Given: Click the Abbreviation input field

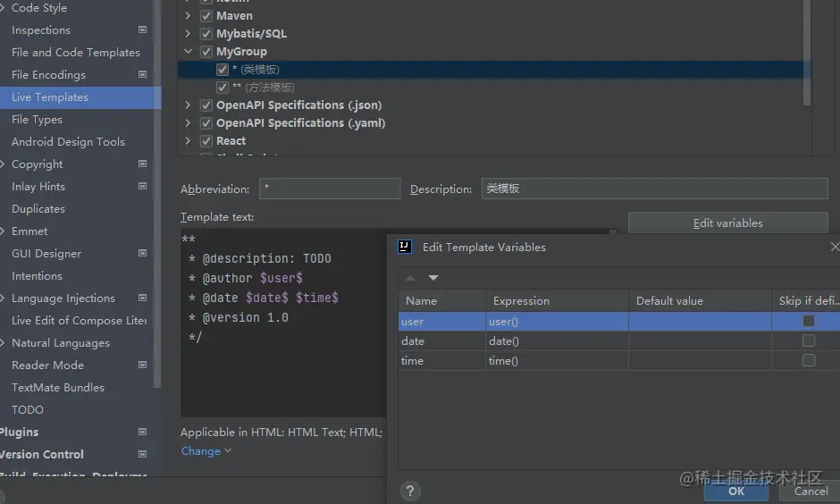Looking at the screenshot, I should (x=330, y=189).
